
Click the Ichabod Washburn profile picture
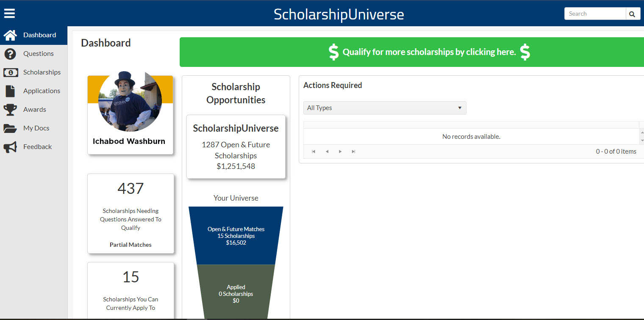(x=130, y=102)
